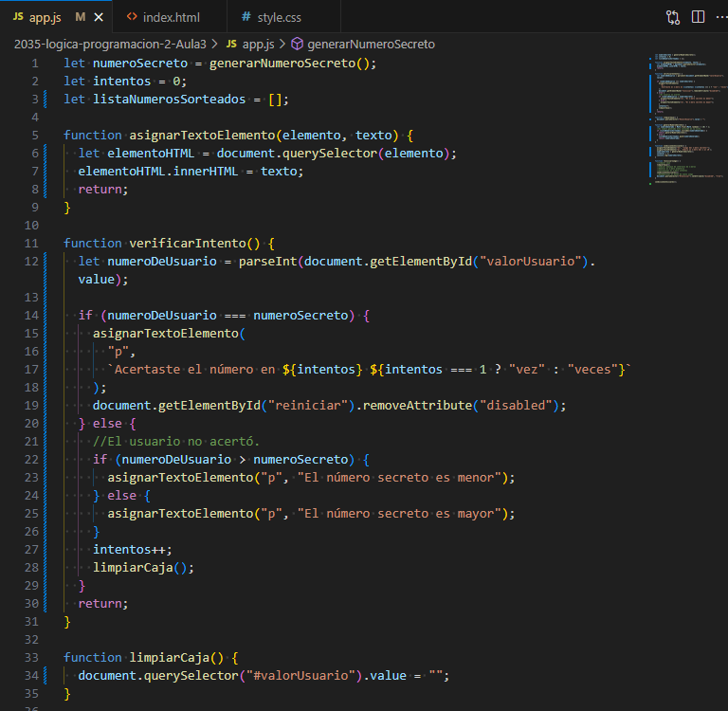Open breadcrumb folder 2035-logica-programacion-2-Aula3
This screenshot has height=711, width=728.
click(x=110, y=45)
